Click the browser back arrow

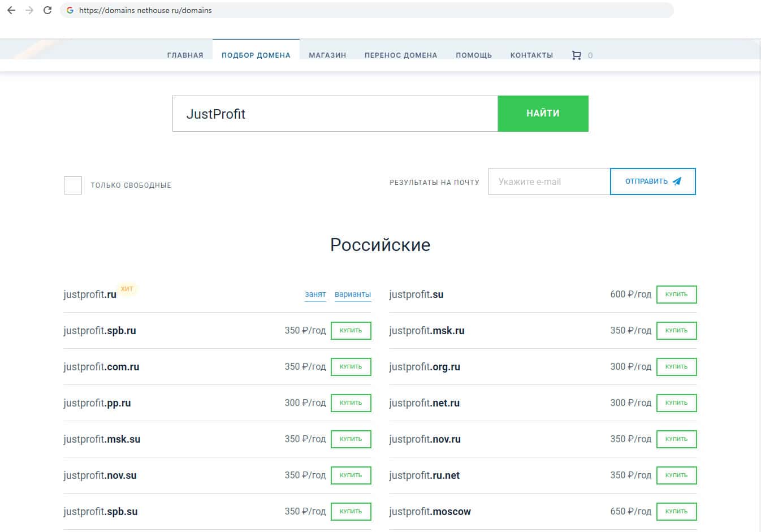[x=11, y=10]
